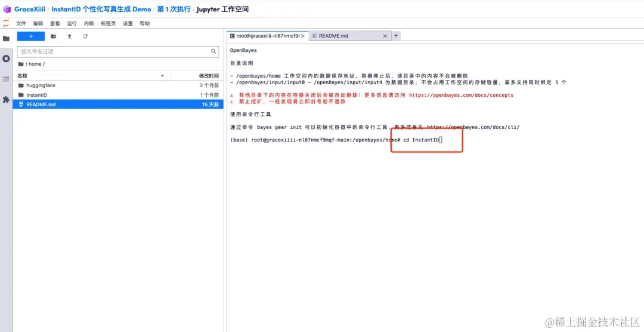
Task: Click the 第 1 次执行 breadcrumb link
Action: [174, 9]
